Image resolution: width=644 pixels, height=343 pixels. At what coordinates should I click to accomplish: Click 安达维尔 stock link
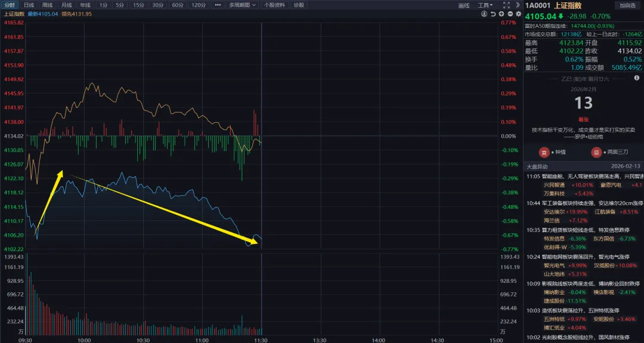point(554,212)
